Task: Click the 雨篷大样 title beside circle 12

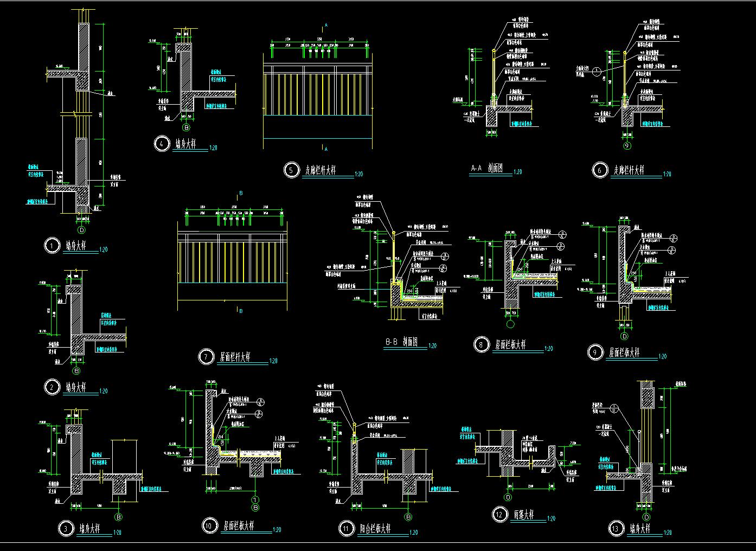Action: point(523,514)
